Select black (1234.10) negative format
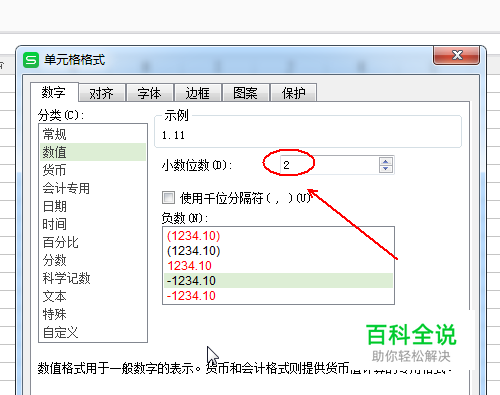The image size is (500, 395). tap(278, 251)
